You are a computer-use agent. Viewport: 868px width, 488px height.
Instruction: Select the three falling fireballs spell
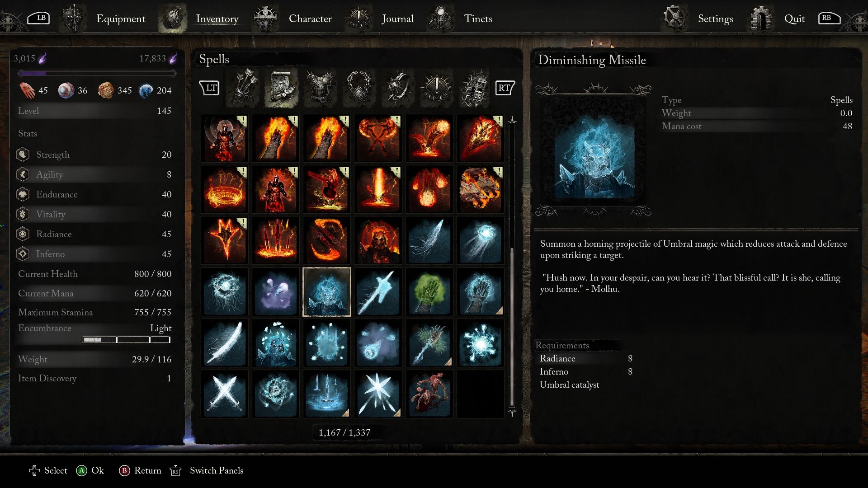coord(429,189)
